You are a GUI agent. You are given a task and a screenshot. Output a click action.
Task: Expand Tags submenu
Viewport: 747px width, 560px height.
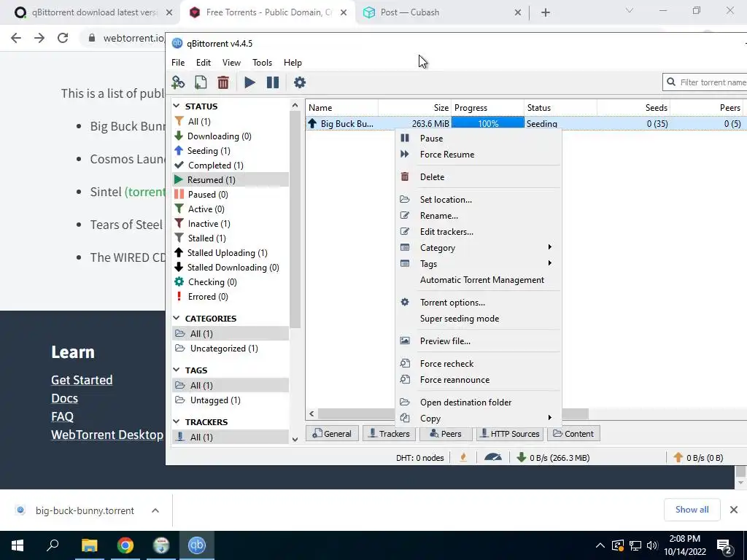[478, 264]
